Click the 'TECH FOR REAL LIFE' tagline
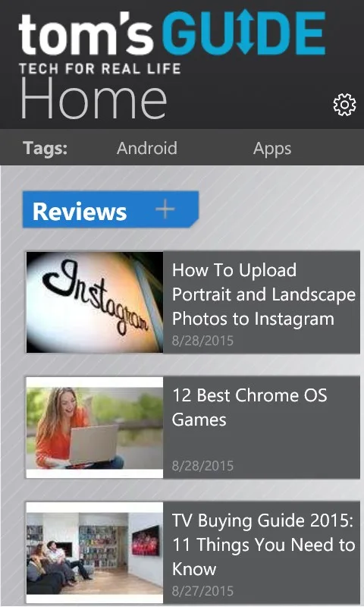Image resolution: width=364 pixels, height=607 pixels. coord(100,69)
